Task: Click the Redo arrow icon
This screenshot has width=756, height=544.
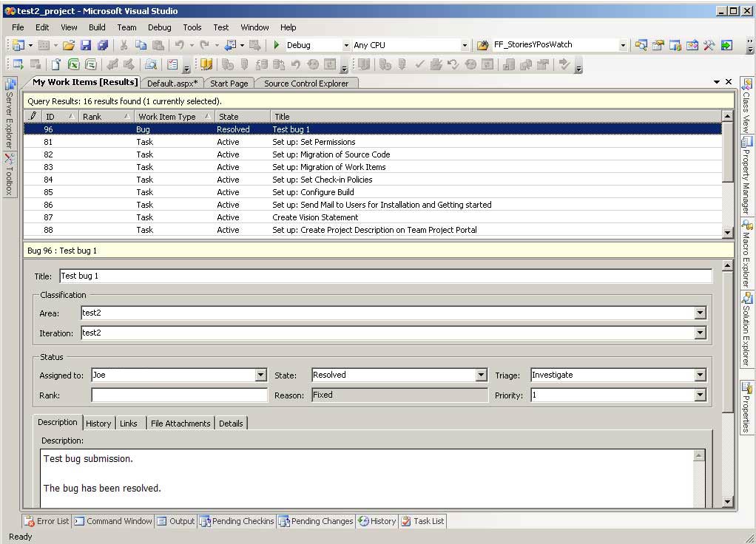Action: (204, 45)
